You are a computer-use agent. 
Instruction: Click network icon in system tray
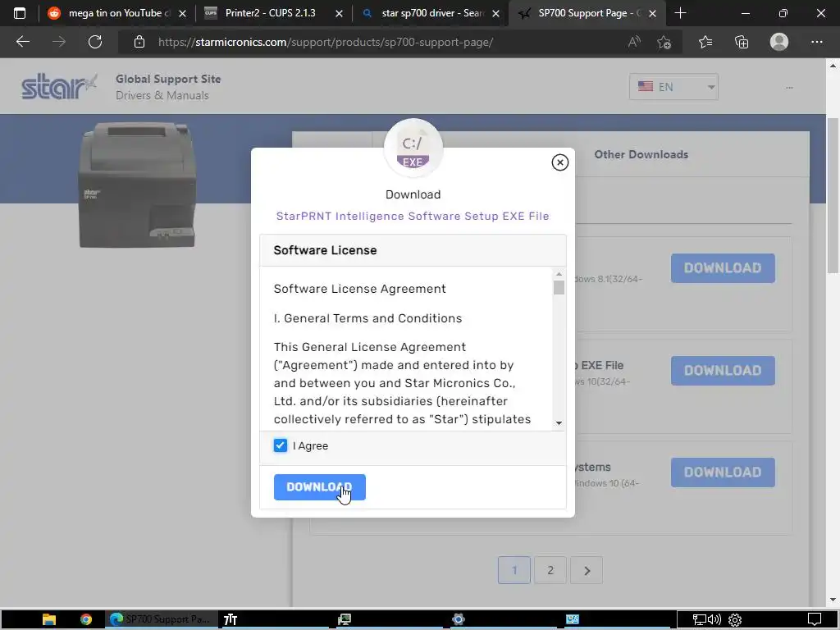click(x=699, y=620)
